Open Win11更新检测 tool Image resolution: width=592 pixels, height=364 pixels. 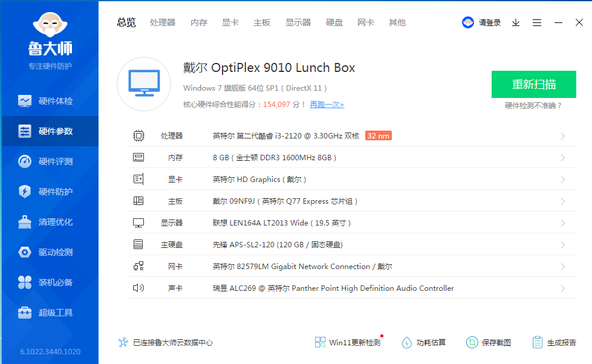coord(347,342)
